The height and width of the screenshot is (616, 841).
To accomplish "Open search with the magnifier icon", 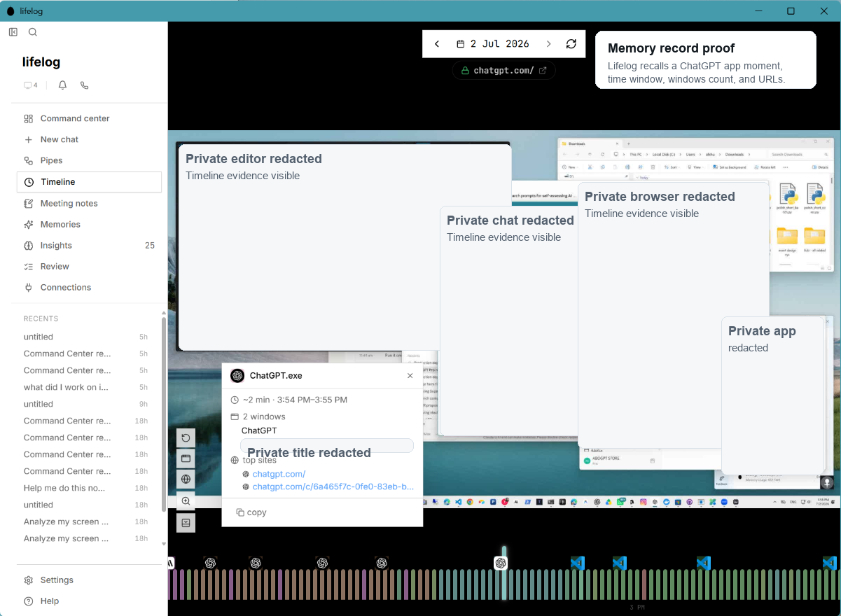I will 33,32.
